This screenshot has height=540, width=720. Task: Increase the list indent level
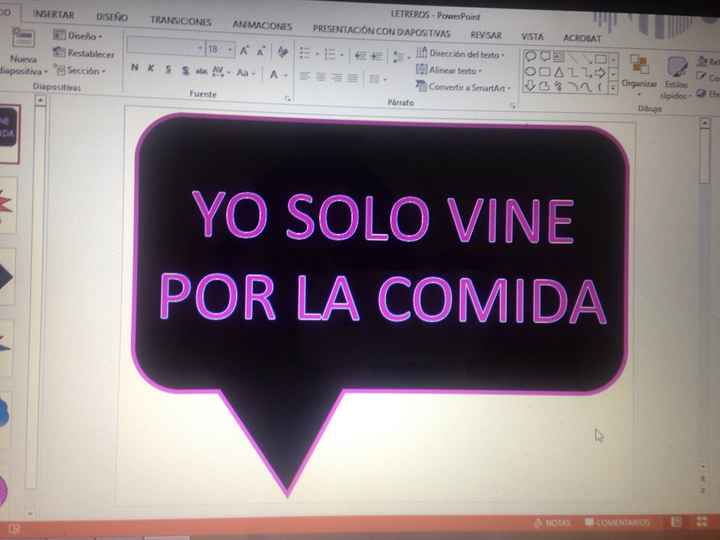[x=377, y=57]
